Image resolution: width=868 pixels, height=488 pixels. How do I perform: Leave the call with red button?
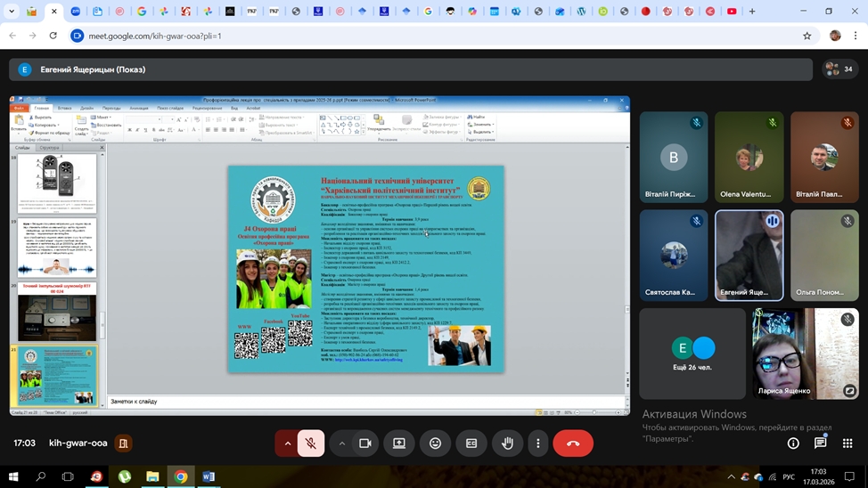pyautogui.click(x=573, y=443)
